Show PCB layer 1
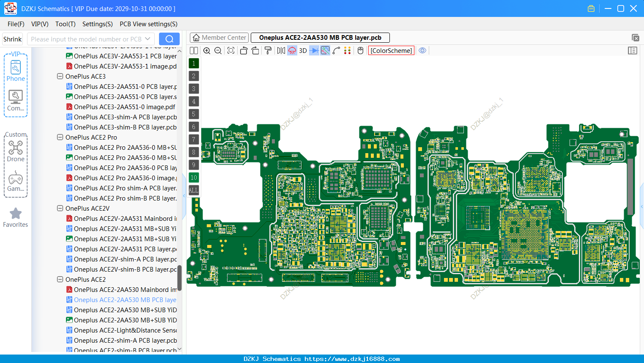This screenshot has width=644, height=363. (x=194, y=63)
